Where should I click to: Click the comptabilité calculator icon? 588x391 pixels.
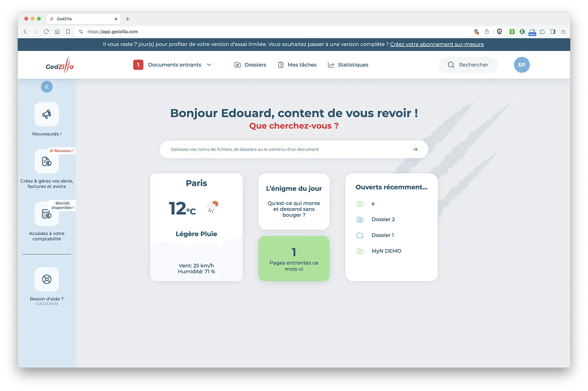pyautogui.click(x=47, y=214)
